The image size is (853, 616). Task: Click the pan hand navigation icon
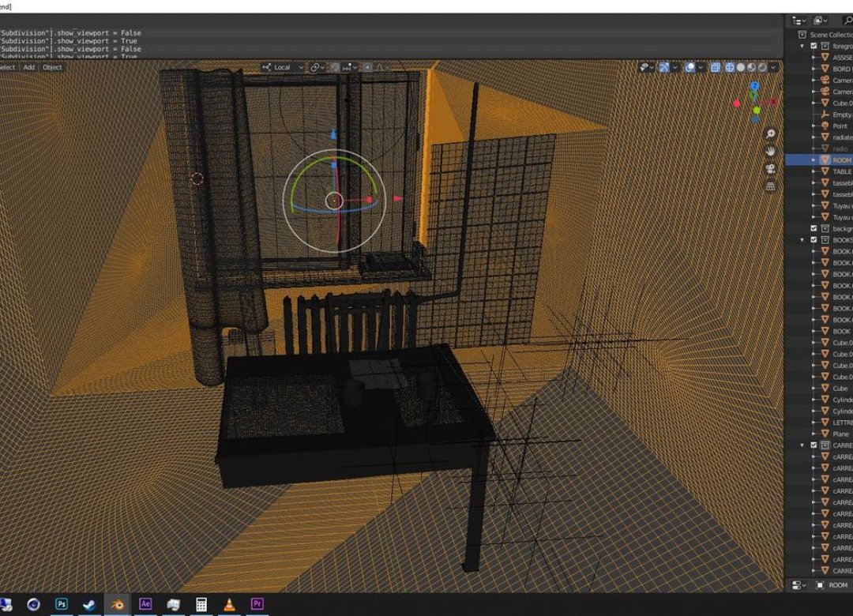[x=770, y=152]
